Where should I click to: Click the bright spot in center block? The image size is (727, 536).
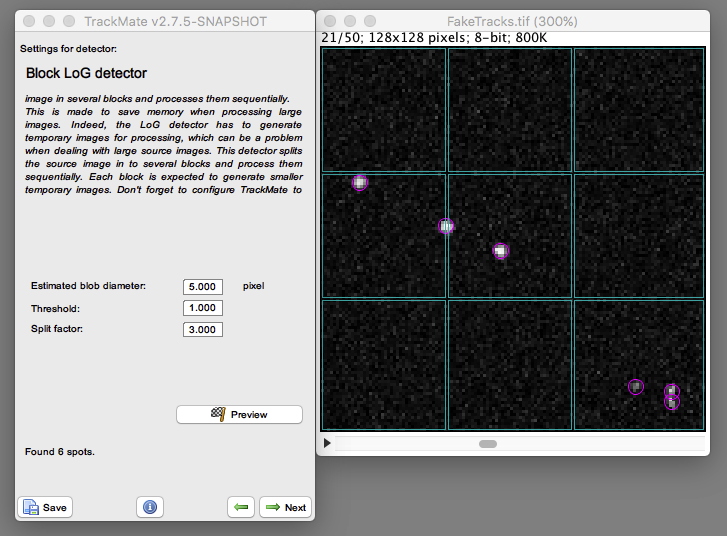(501, 251)
